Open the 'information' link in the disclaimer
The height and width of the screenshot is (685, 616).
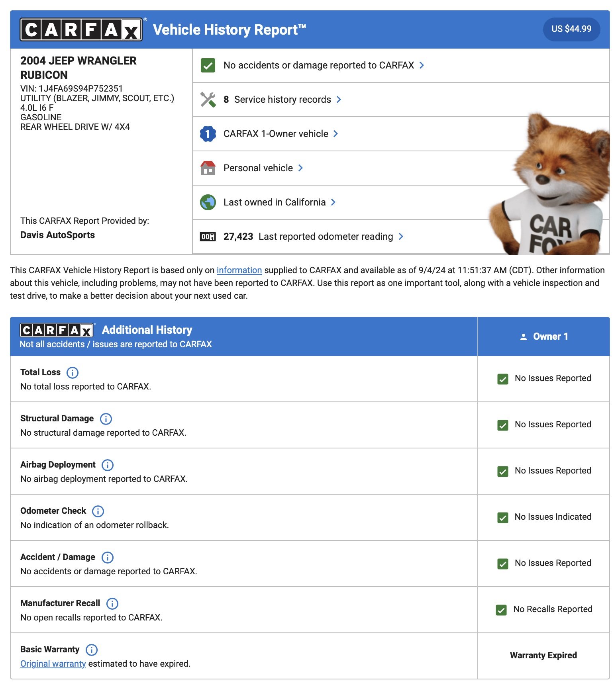click(x=239, y=270)
